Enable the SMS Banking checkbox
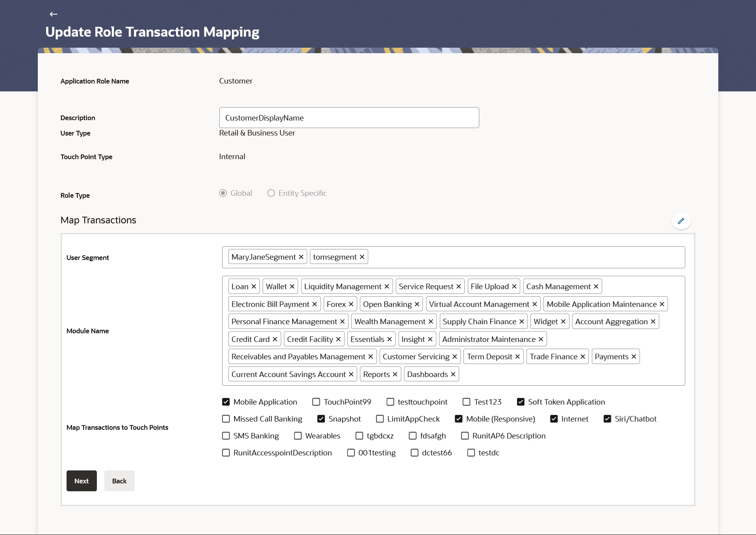The height and width of the screenshot is (535, 756). pos(226,436)
